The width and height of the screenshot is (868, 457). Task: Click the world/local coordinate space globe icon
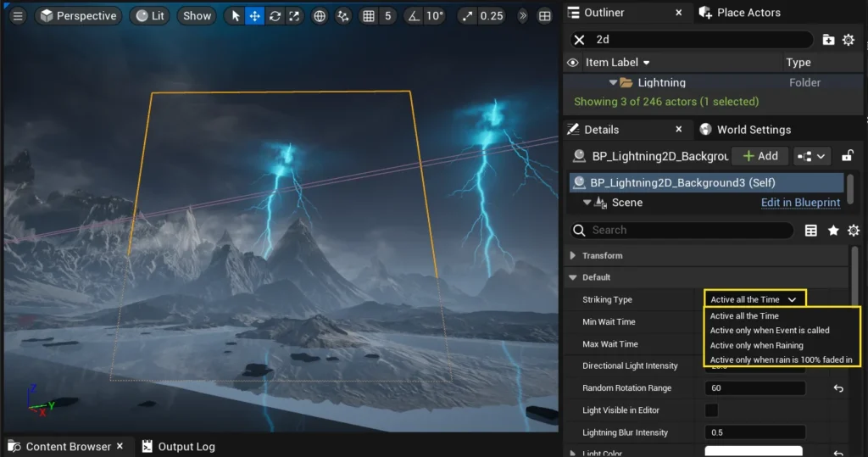tap(320, 16)
